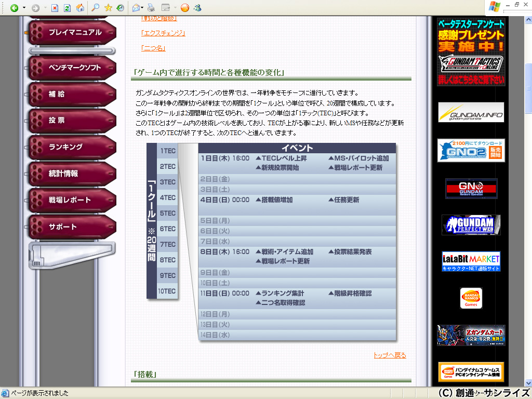532x399 pixels.
Task: Open the Forward button history dropdown
Action: [45, 8]
